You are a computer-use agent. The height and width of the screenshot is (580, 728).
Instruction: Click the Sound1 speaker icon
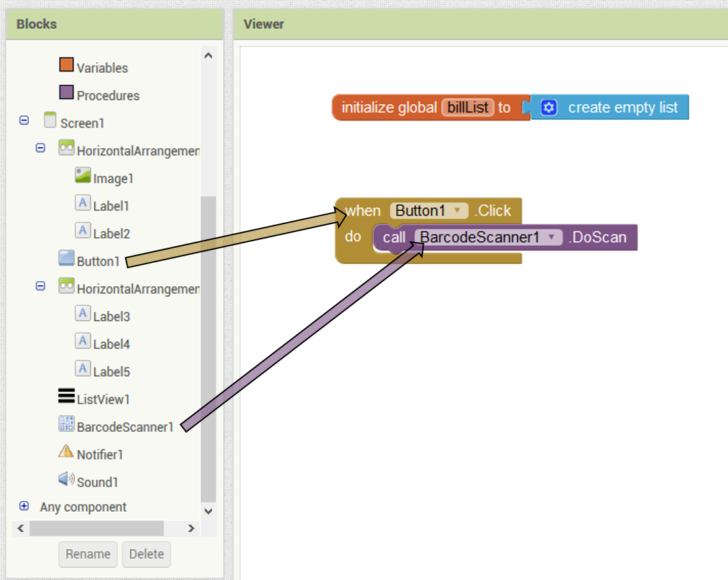[66, 480]
